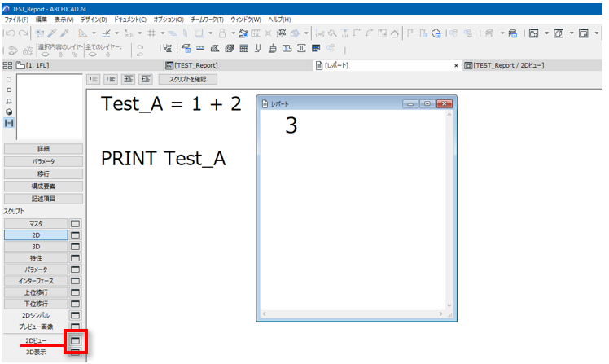The width and height of the screenshot is (609, 364).
Task: Click the find and select icon
Action: [39, 33]
